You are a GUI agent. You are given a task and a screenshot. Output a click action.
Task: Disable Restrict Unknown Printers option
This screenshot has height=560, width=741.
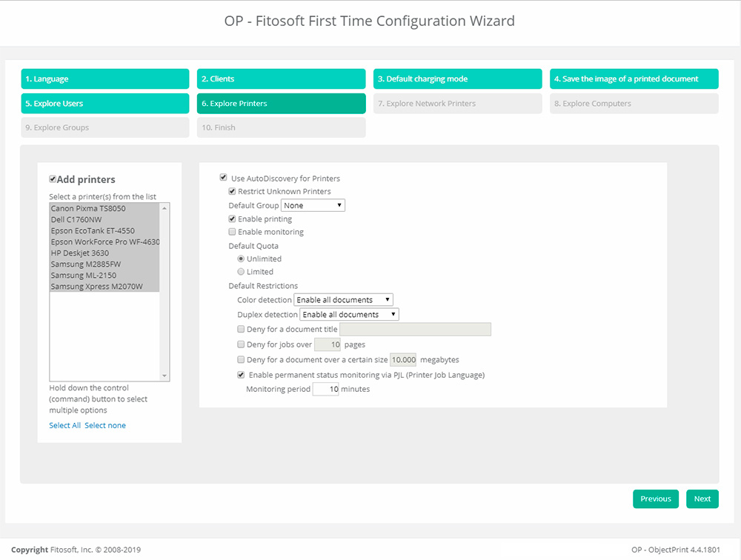(232, 191)
